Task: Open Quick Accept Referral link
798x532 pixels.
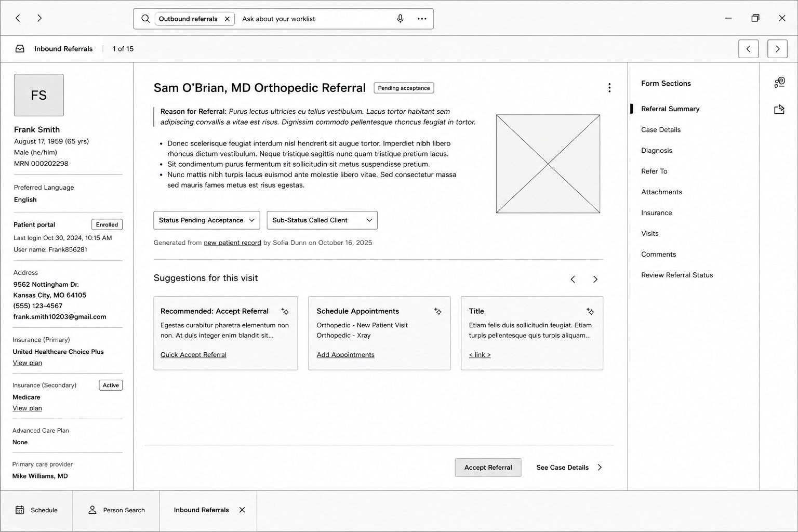Action: pyautogui.click(x=193, y=355)
